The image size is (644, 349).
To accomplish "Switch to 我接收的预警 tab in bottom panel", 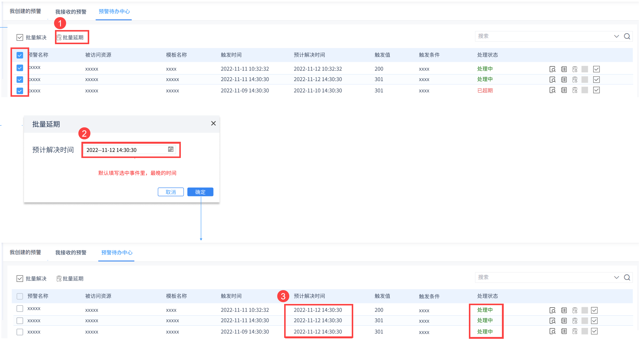I will coord(71,253).
